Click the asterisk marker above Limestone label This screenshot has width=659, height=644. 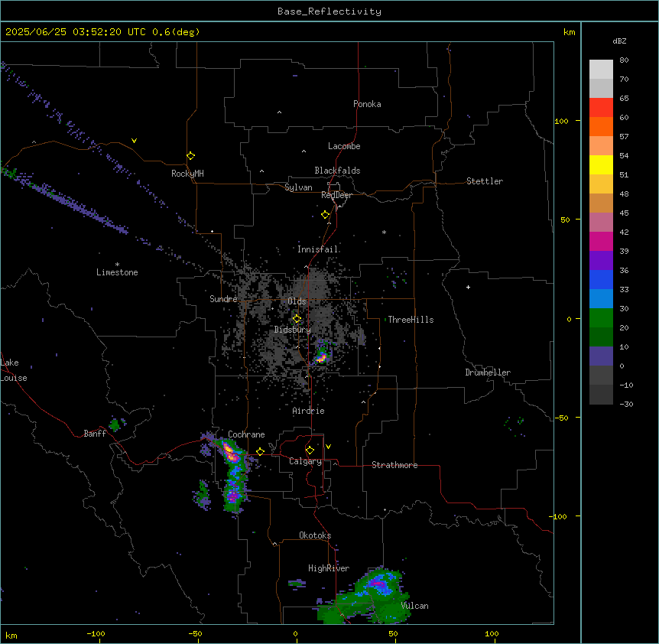pos(117,265)
